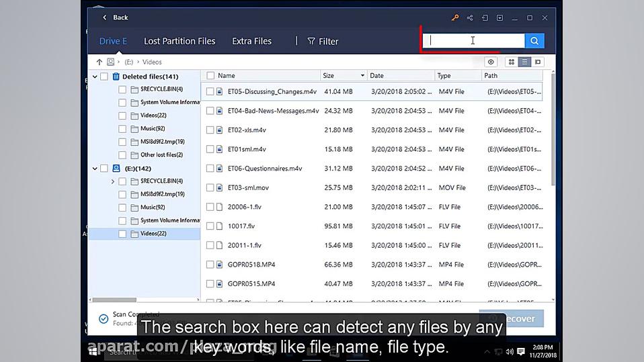Screen dimensions: 644x362
Task: Click the Filter button
Action: [323, 41]
